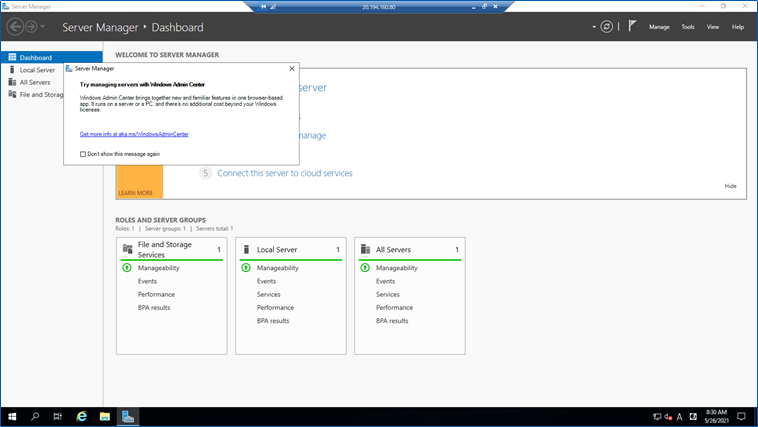The width and height of the screenshot is (758, 427).
Task: Open the Action Center notification icon
Action: pos(741,416)
